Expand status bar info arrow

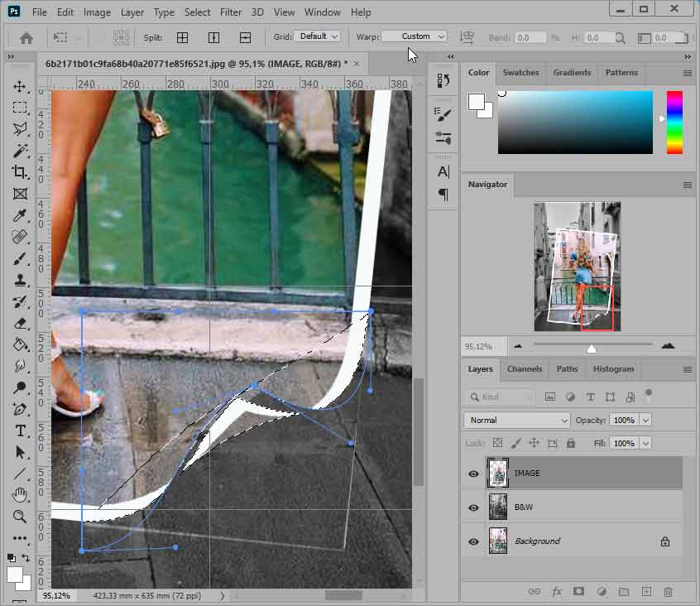222,596
